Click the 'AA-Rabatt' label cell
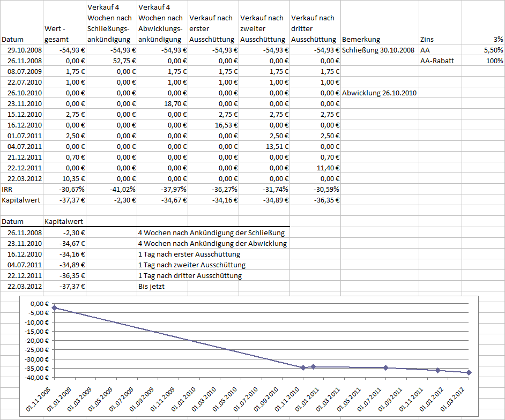 (440, 61)
